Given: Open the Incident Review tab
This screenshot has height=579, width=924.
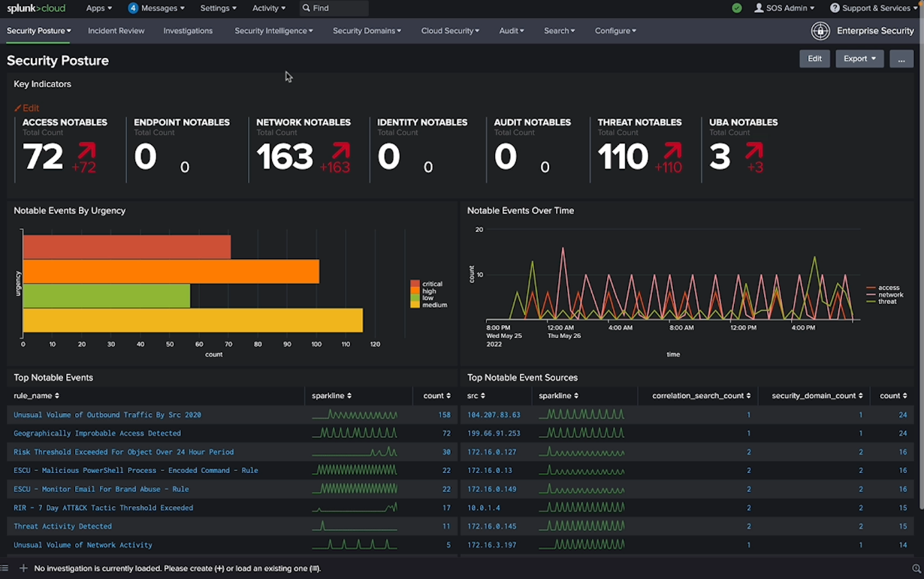Looking at the screenshot, I should pyautogui.click(x=116, y=31).
